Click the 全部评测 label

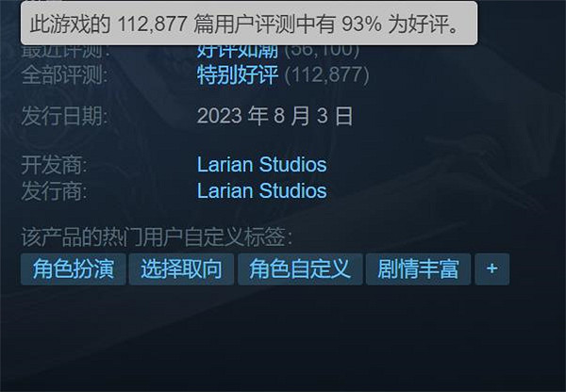64,75
